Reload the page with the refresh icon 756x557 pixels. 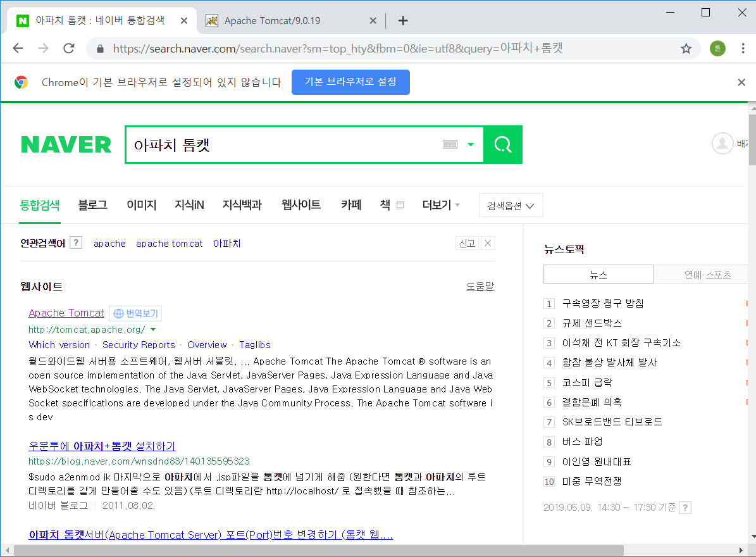pos(69,48)
